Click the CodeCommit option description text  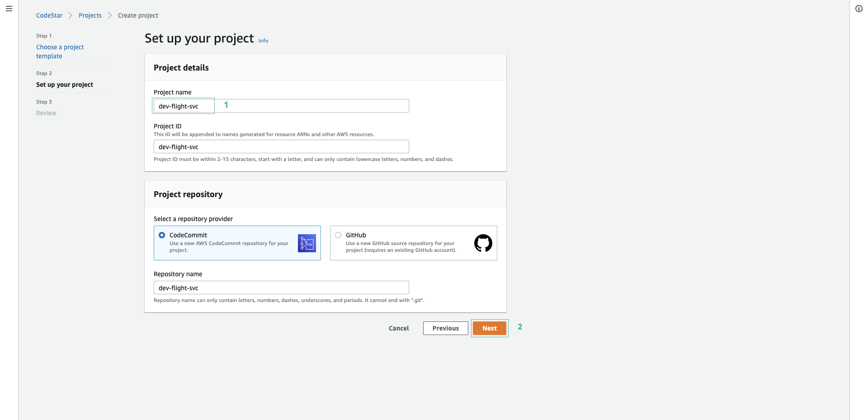pos(229,247)
